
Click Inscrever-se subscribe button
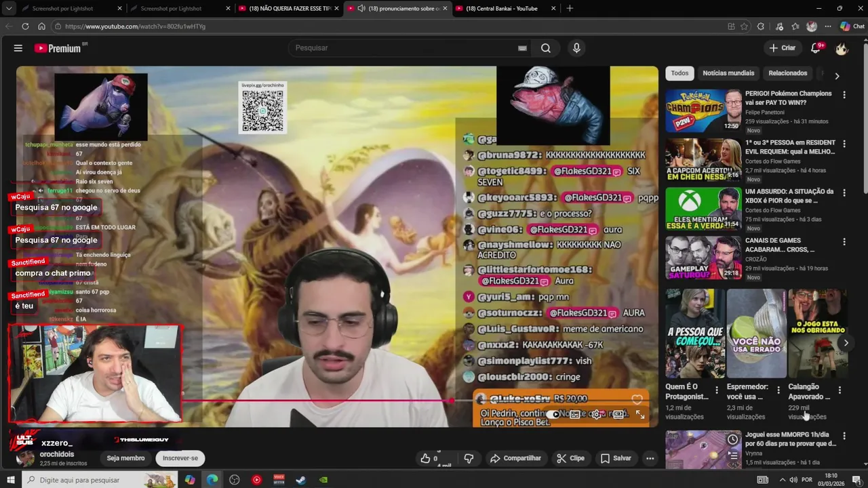pyautogui.click(x=180, y=458)
